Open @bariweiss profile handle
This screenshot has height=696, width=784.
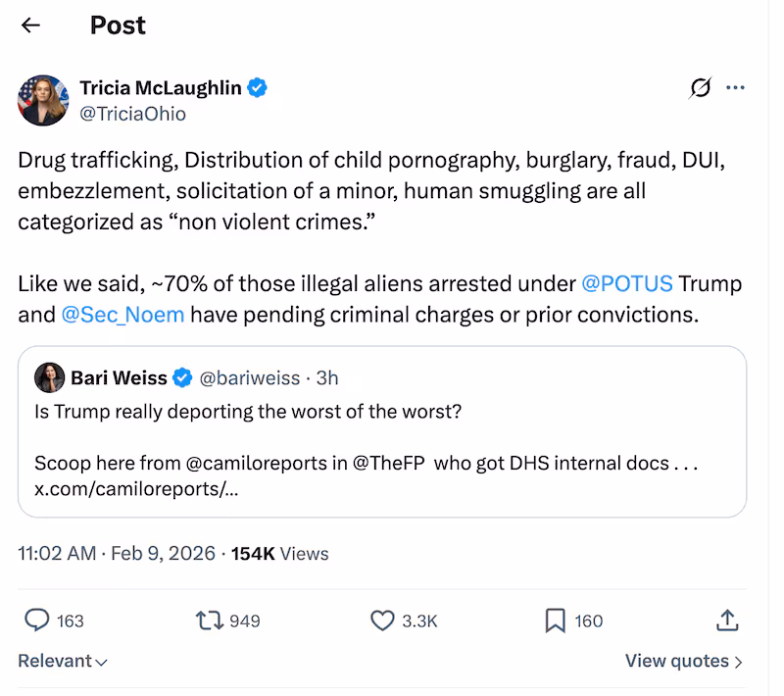249,376
